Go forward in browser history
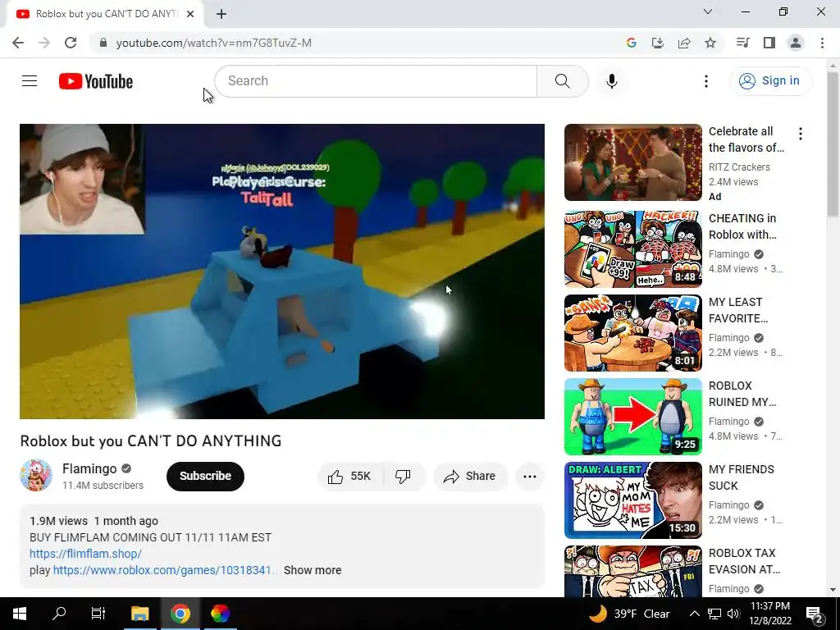This screenshot has height=630, width=840. pyautogui.click(x=44, y=43)
